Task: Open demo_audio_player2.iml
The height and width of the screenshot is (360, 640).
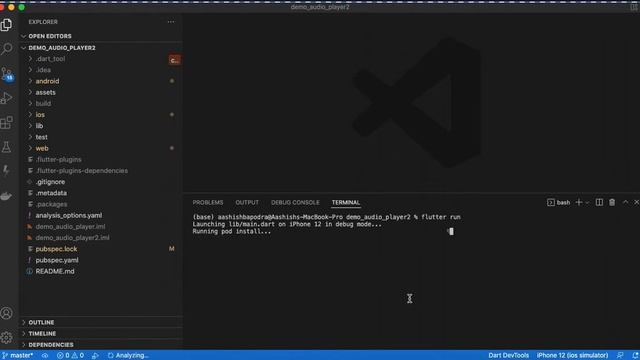Action: 101,238
